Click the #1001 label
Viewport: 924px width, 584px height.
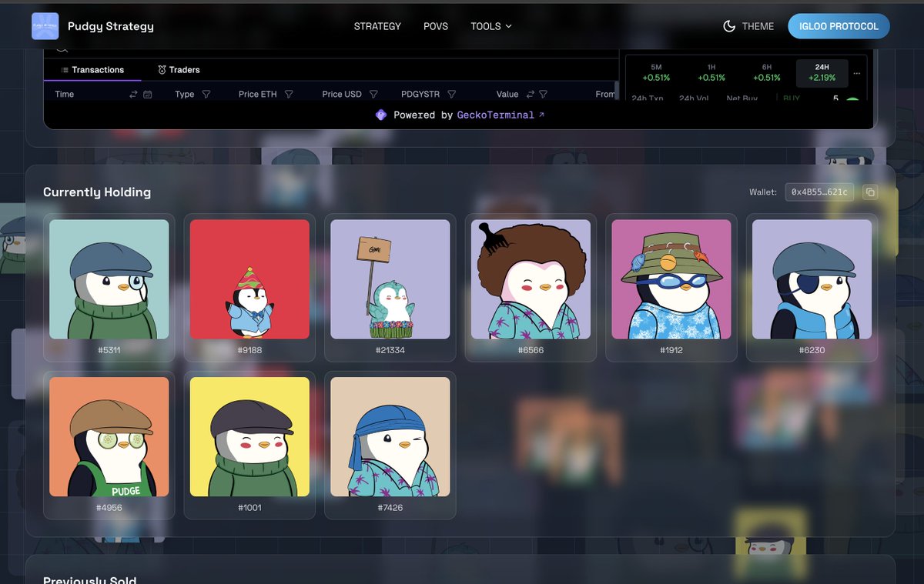click(249, 508)
